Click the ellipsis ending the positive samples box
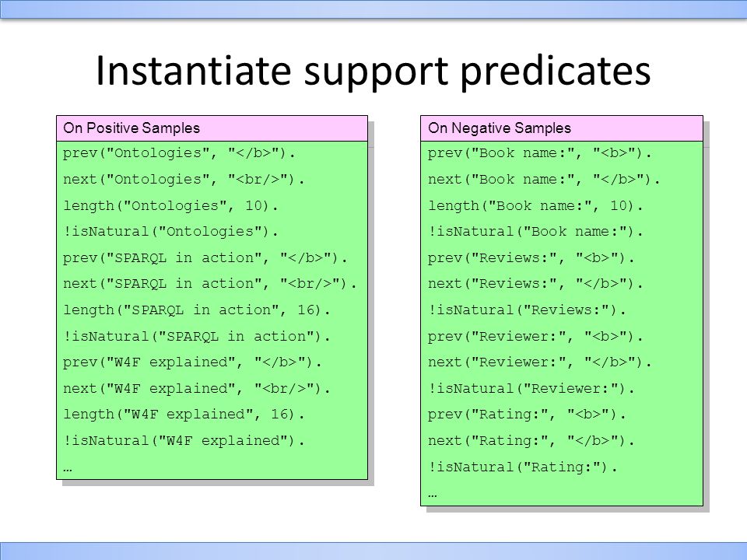The image size is (747, 560). click(x=67, y=470)
